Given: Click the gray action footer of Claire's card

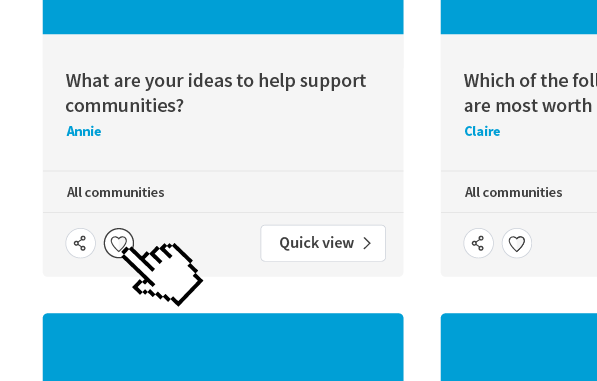Looking at the screenshot, I should [x=564, y=244].
